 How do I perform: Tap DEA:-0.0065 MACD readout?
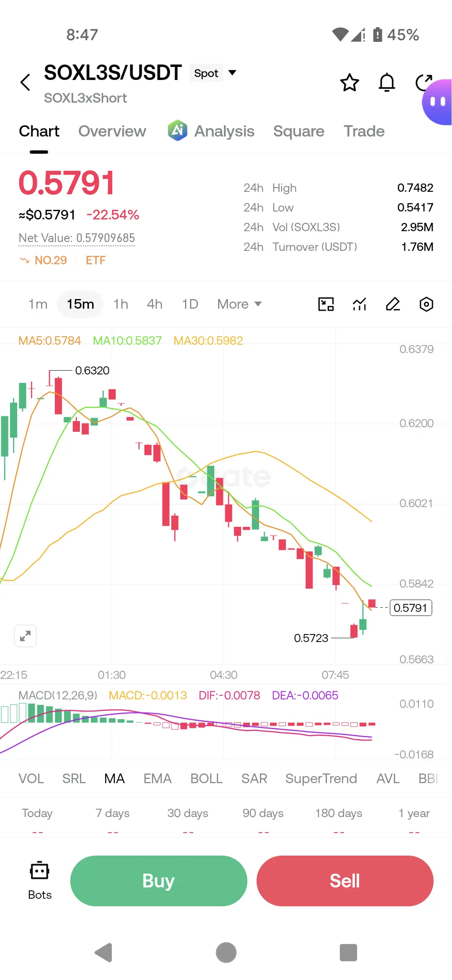click(305, 695)
